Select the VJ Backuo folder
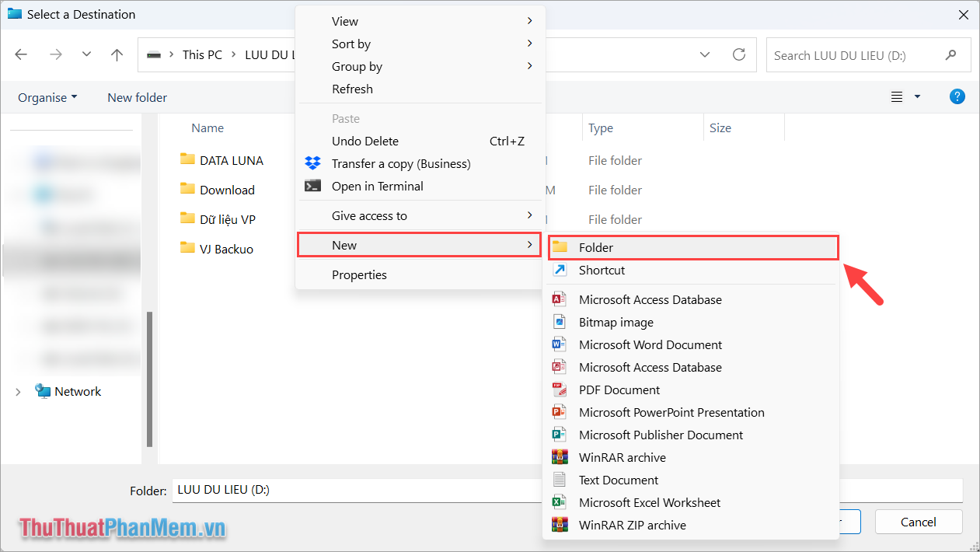This screenshot has height=552, width=980. (226, 249)
